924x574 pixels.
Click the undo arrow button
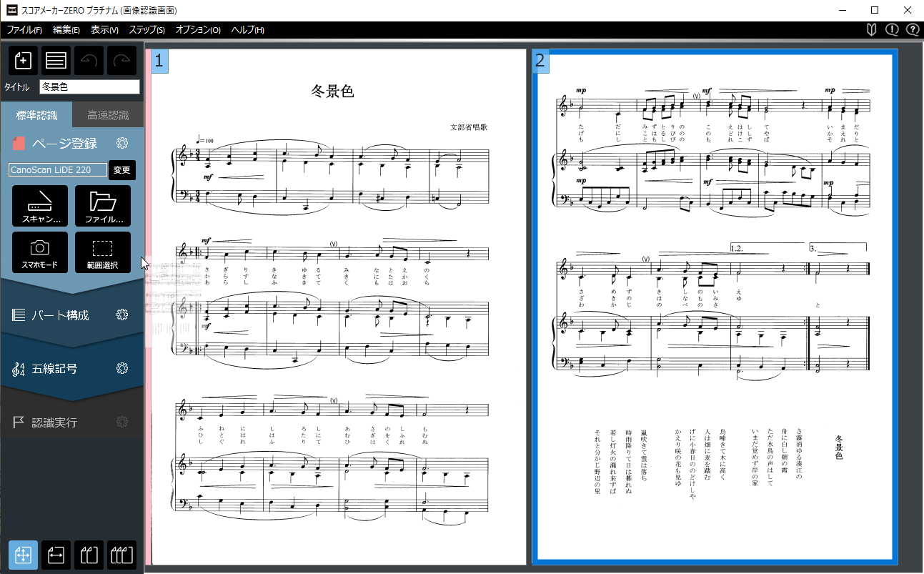[89, 61]
